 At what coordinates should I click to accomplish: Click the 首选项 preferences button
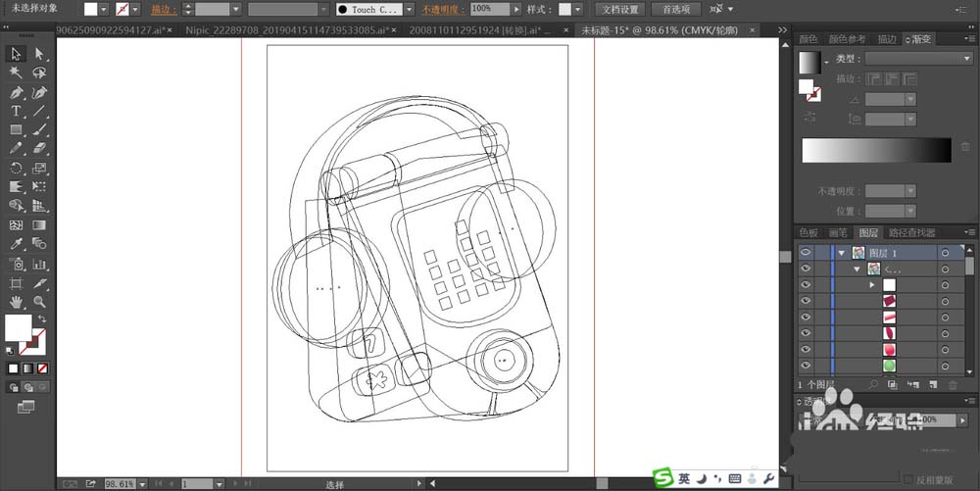676,10
